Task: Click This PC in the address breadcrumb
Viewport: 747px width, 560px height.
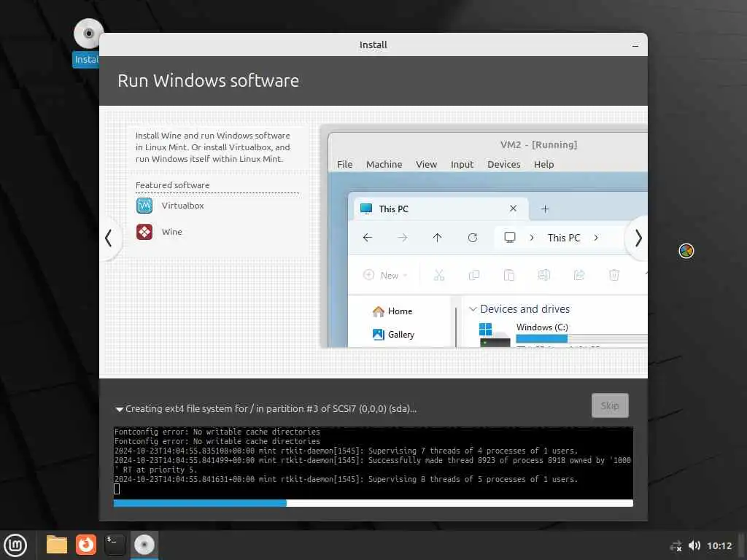Action: tap(564, 238)
